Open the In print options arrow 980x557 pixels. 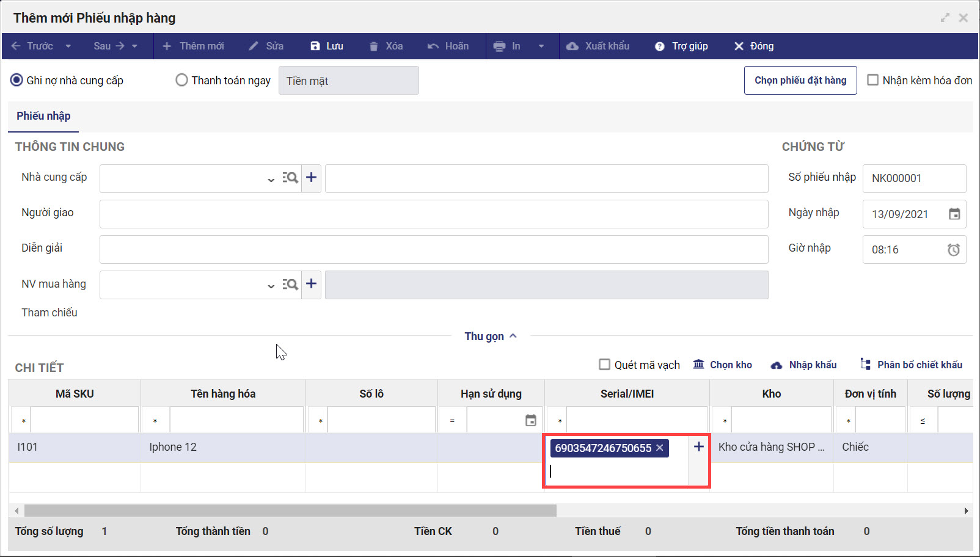click(541, 46)
